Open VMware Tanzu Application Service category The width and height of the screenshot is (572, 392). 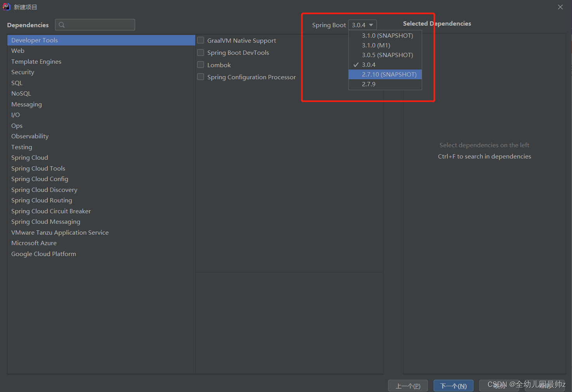(x=101, y=232)
